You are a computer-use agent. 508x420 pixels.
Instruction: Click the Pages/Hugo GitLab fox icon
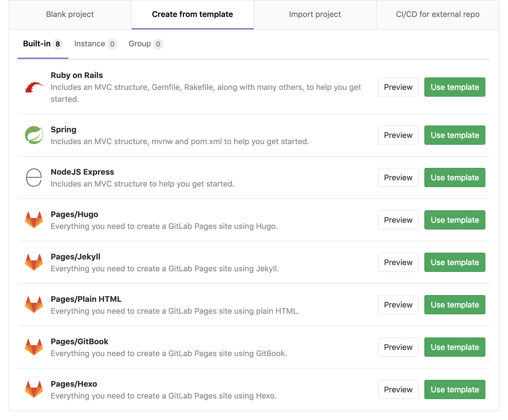(x=34, y=220)
